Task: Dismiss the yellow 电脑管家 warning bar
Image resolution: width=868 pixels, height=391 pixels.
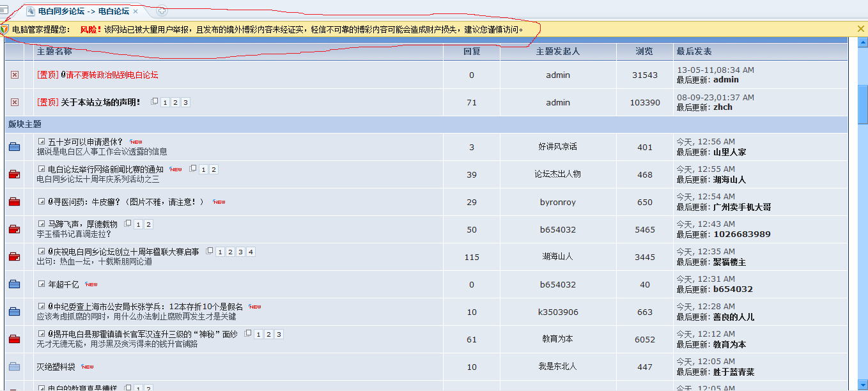Action: click(x=860, y=29)
